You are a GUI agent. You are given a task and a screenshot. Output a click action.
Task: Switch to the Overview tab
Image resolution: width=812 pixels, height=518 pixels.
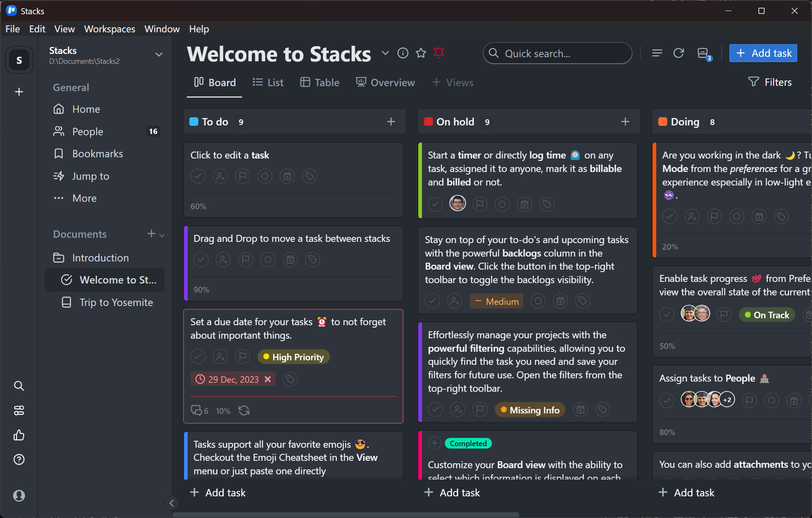385,83
